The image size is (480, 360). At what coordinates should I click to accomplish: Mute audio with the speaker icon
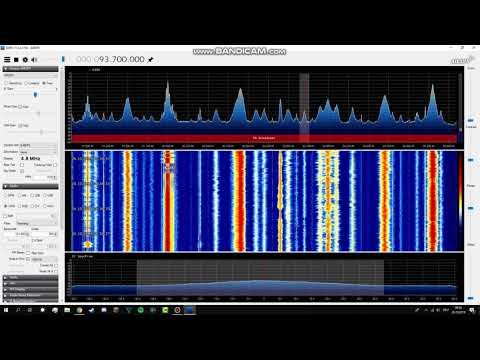click(34, 60)
